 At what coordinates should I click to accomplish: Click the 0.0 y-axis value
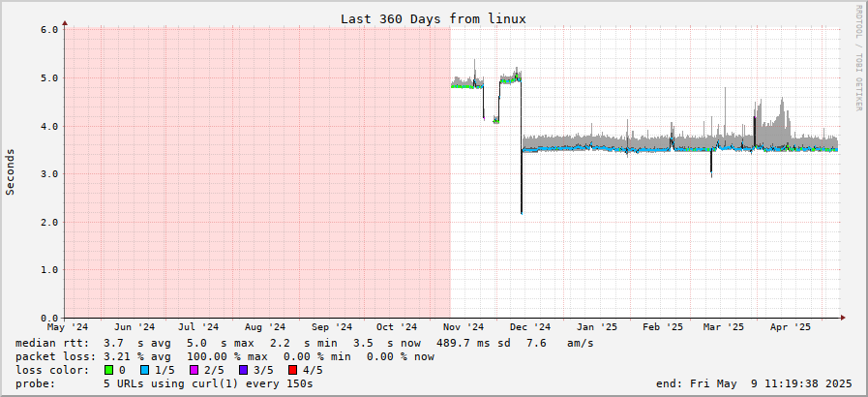click(x=49, y=319)
